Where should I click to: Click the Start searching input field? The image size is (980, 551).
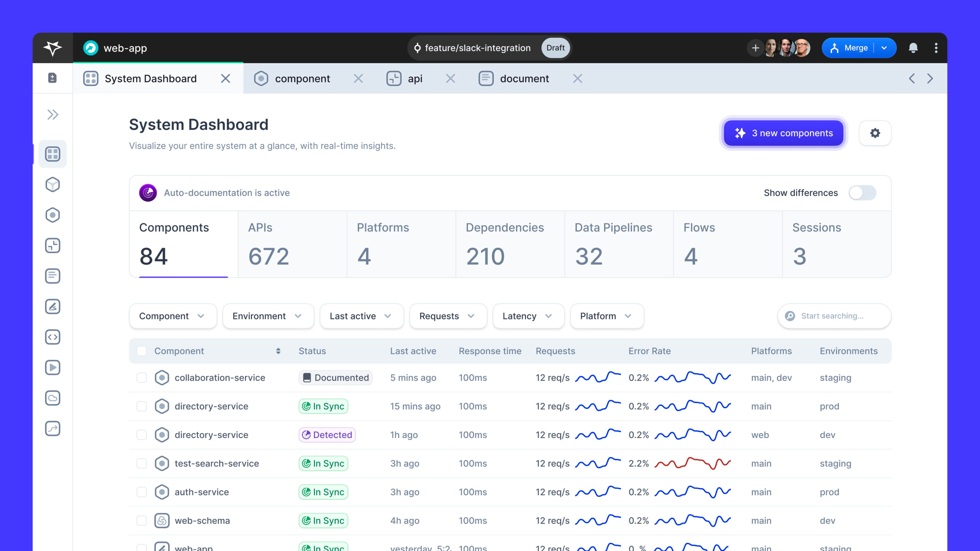834,316
